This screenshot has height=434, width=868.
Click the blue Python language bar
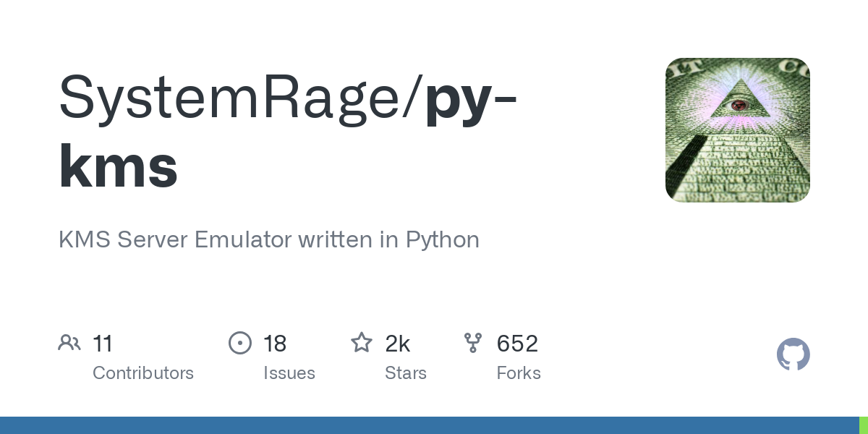pyautogui.click(x=427, y=425)
